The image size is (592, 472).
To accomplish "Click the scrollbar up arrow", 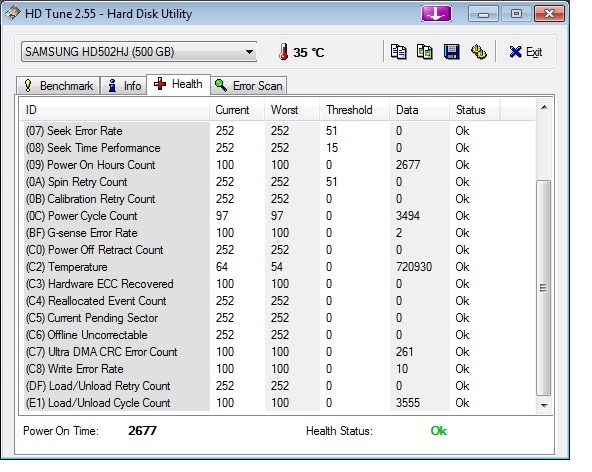I will [x=544, y=108].
